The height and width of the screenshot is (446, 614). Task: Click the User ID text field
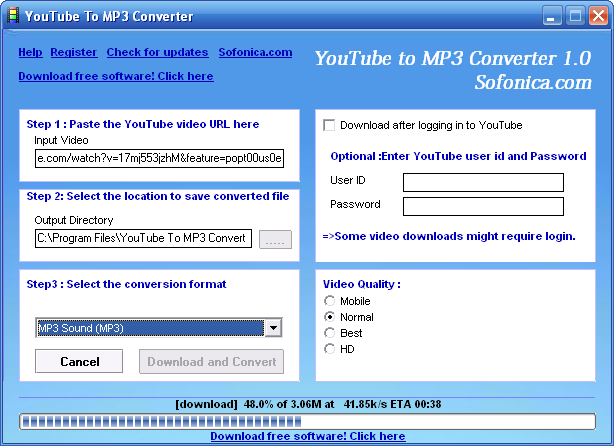click(x=483, y=182)
